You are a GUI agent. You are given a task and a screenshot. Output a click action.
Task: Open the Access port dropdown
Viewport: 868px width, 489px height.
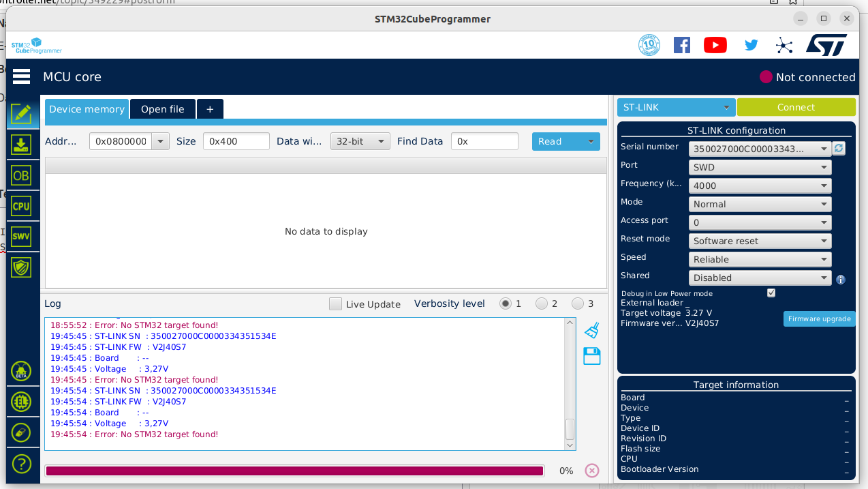pos(760,222)
